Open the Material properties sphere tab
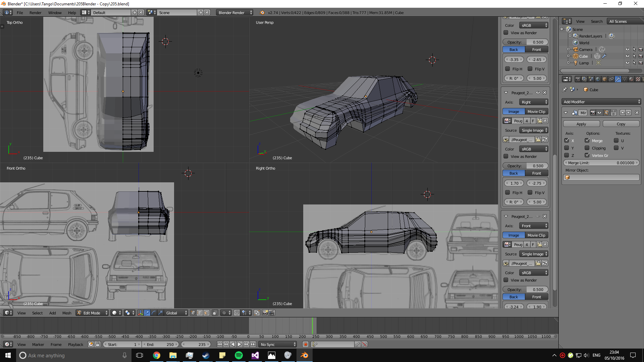The image size is (644, 362). (x=631, y=79)
